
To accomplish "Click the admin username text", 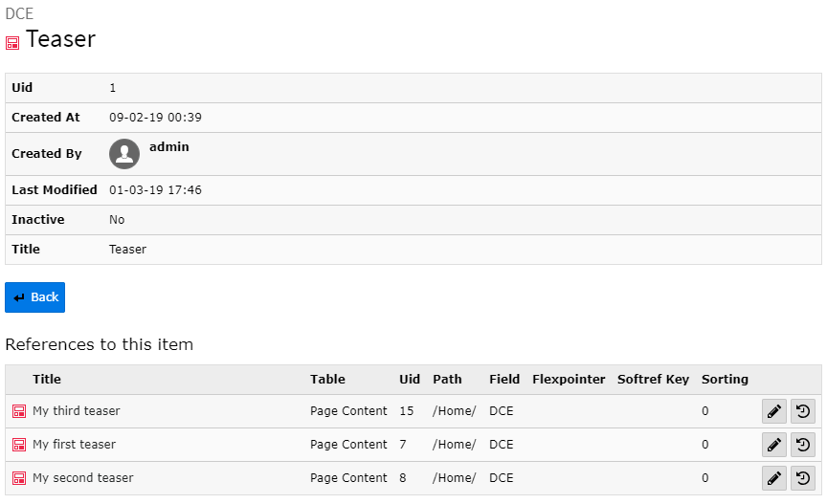I will (169, 147).
